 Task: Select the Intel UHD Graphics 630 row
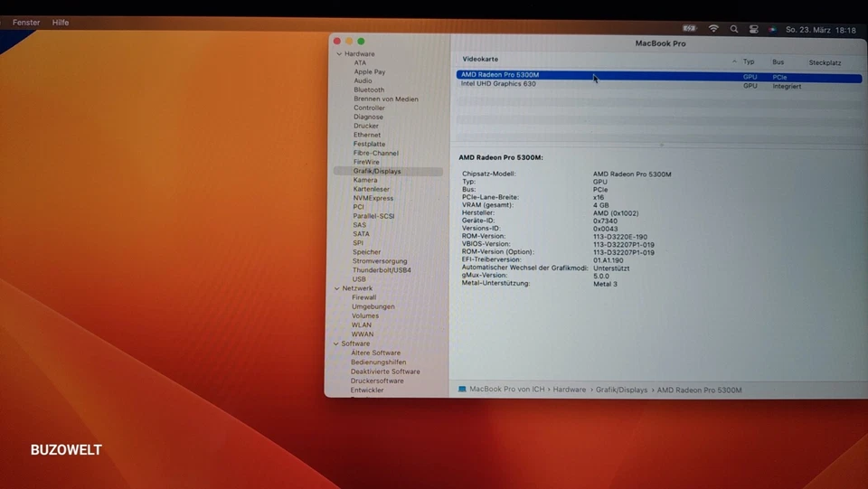(x=659, y=85)
